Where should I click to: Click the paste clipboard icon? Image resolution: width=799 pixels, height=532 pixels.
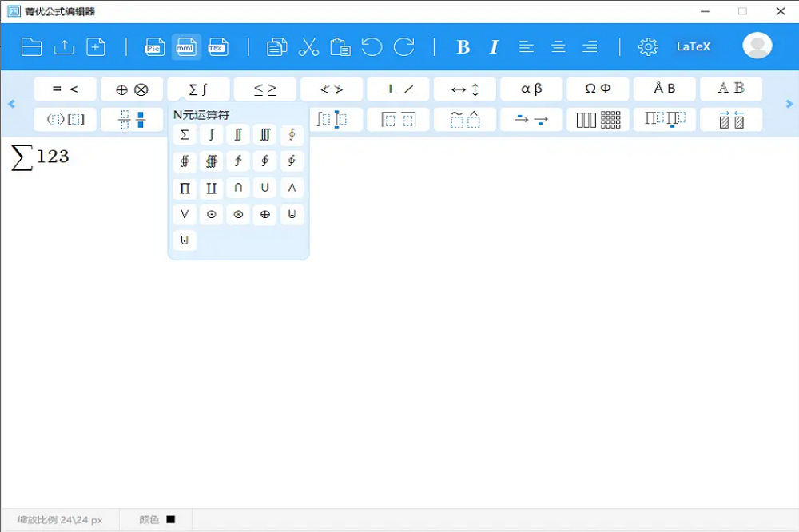pos(340,47)
